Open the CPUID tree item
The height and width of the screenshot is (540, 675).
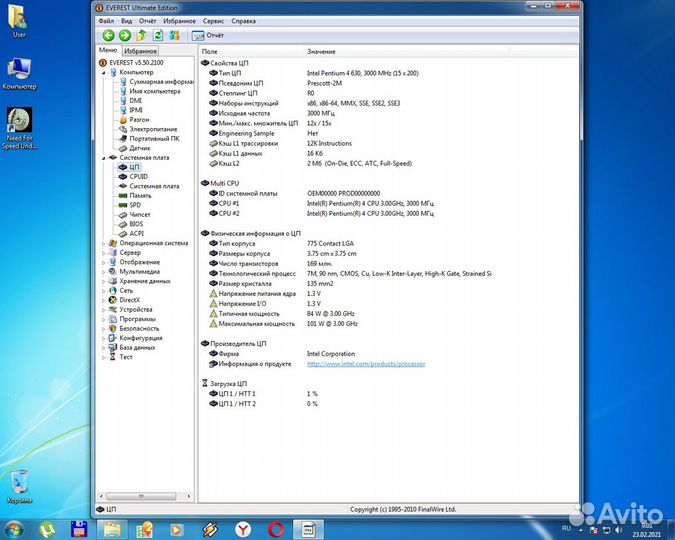coord(139,177)
